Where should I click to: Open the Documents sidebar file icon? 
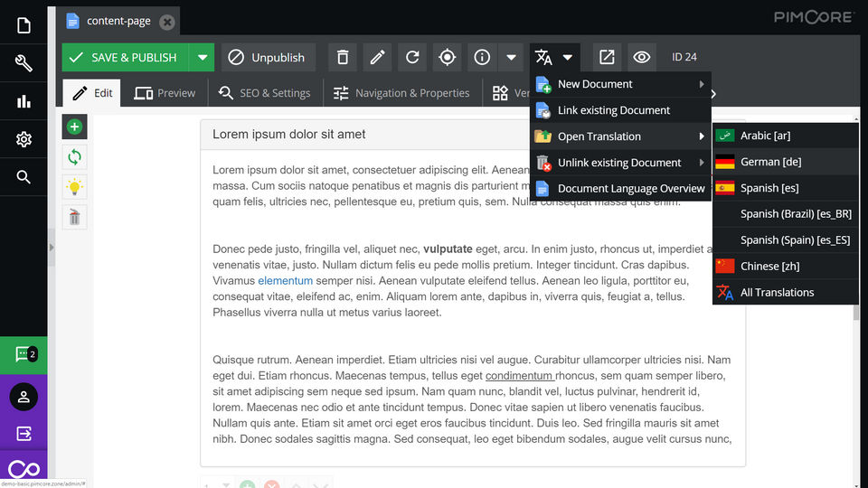[24, 25]
